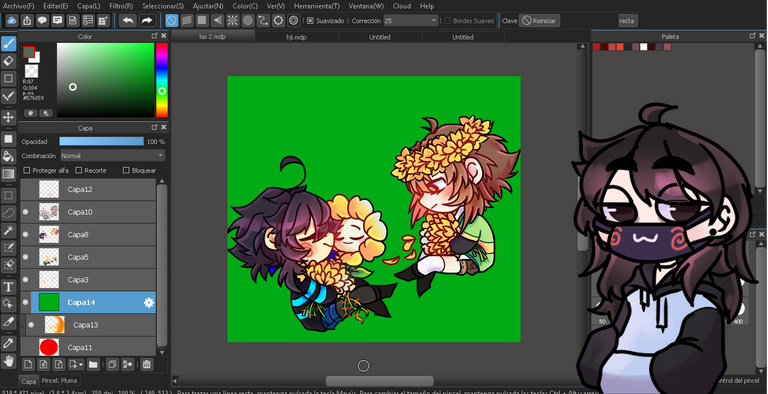
Task: Click the Reiniciar button
Action: pyautogui.click(x=539, y=21)
